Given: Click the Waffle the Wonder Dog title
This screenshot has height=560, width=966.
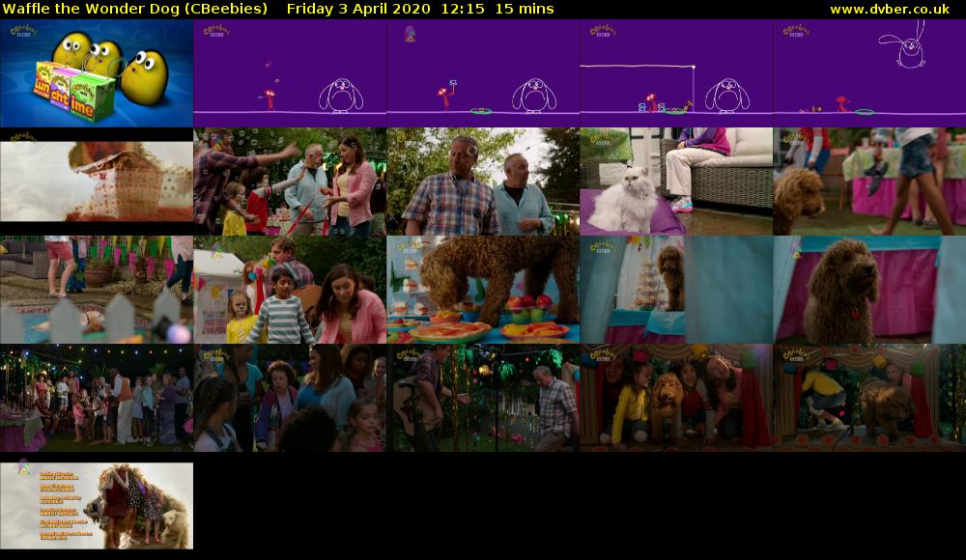Looking at the screenshot, I should point(135,10).
